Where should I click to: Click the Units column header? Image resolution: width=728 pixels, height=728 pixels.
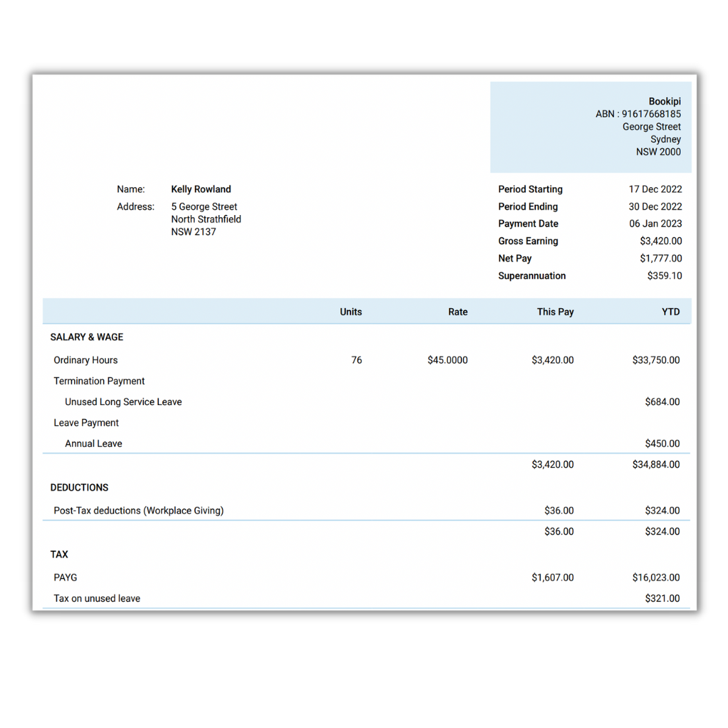351,312
